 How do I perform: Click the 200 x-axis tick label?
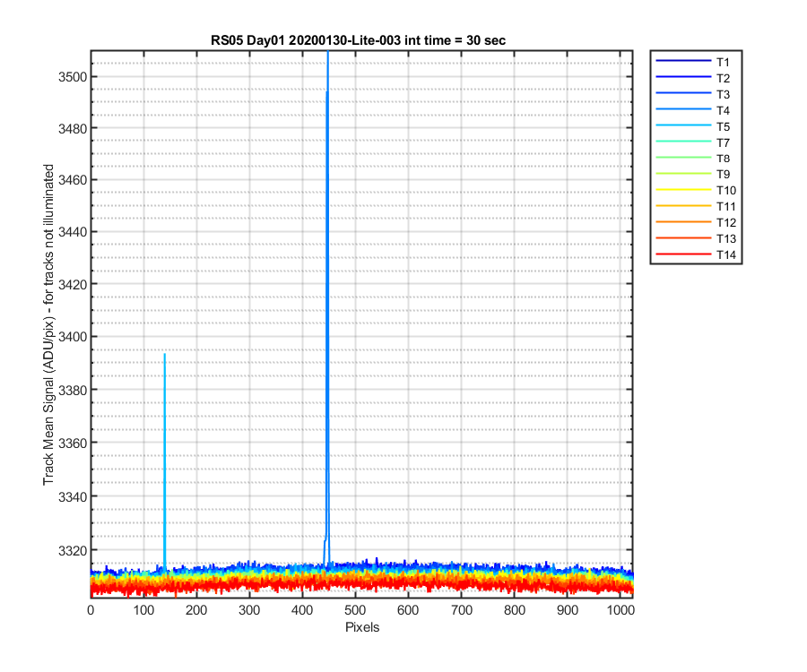pos(196,610)
